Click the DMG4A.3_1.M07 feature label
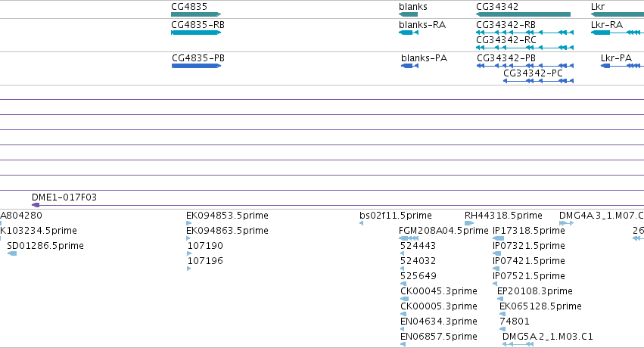This screenshot has width=644, height=348. 602,216
